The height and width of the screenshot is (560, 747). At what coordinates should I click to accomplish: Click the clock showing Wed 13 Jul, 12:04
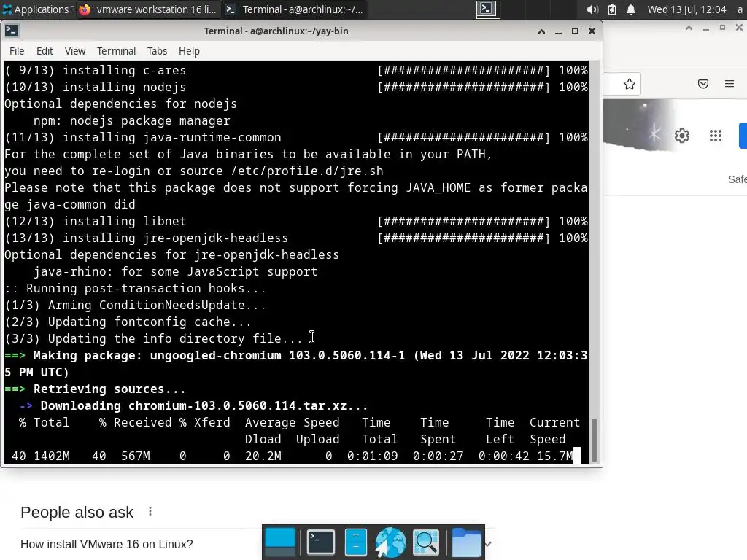(686, 9)
